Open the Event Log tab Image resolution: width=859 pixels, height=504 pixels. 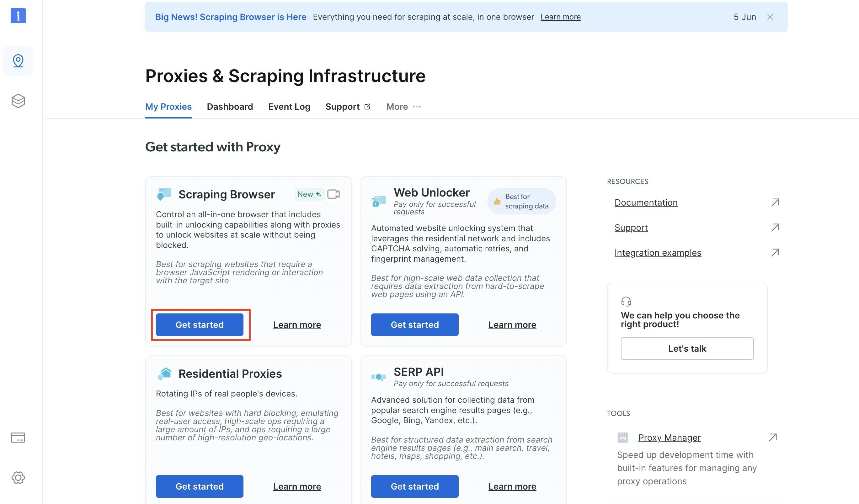point(289,107)
